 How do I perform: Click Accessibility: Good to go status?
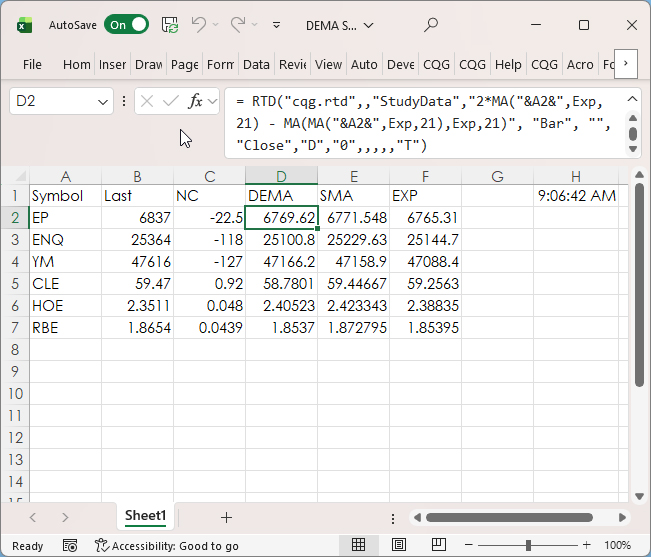click(167, 546)
